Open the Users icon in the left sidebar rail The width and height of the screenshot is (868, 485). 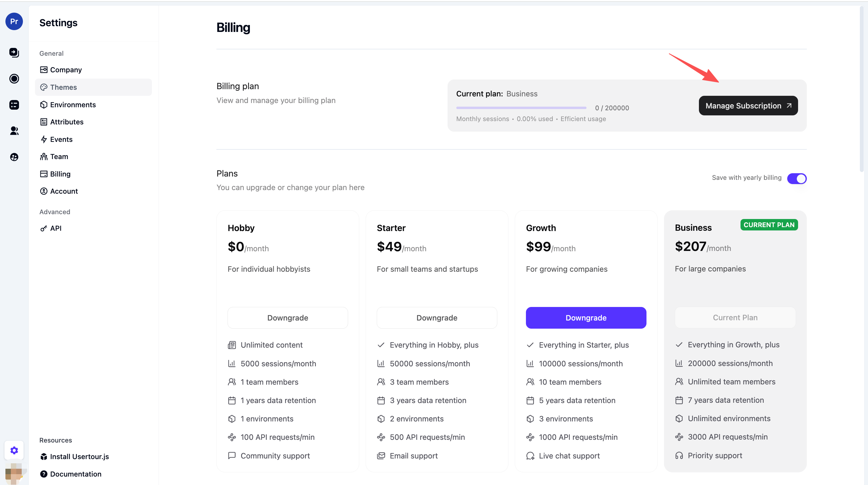[x=14, y=131]
